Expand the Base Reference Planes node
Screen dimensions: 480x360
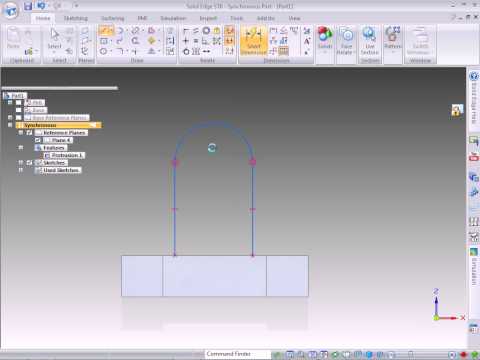[10, 118]
